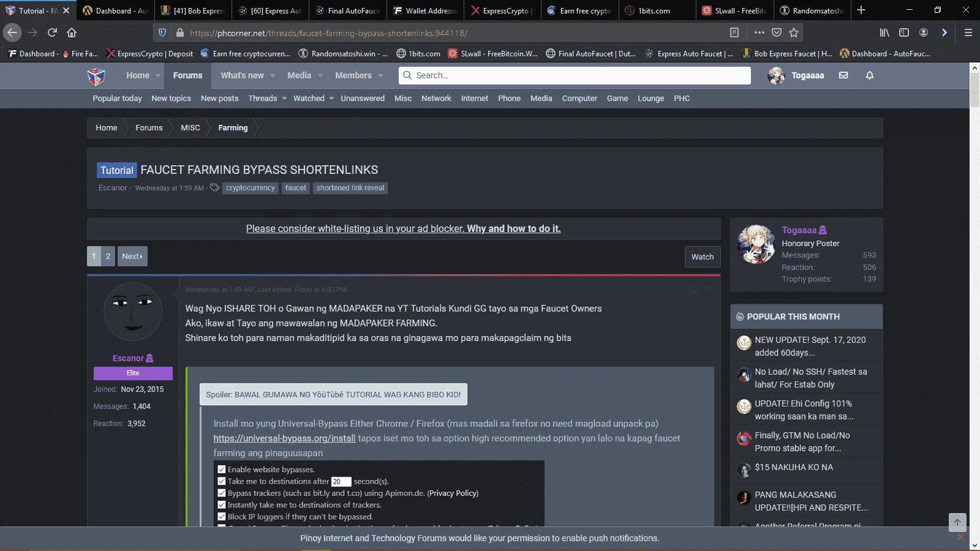Screen dimensions: 980x551
Task: Expand the Home nav dropdown arrow
Action: (158, 75)
